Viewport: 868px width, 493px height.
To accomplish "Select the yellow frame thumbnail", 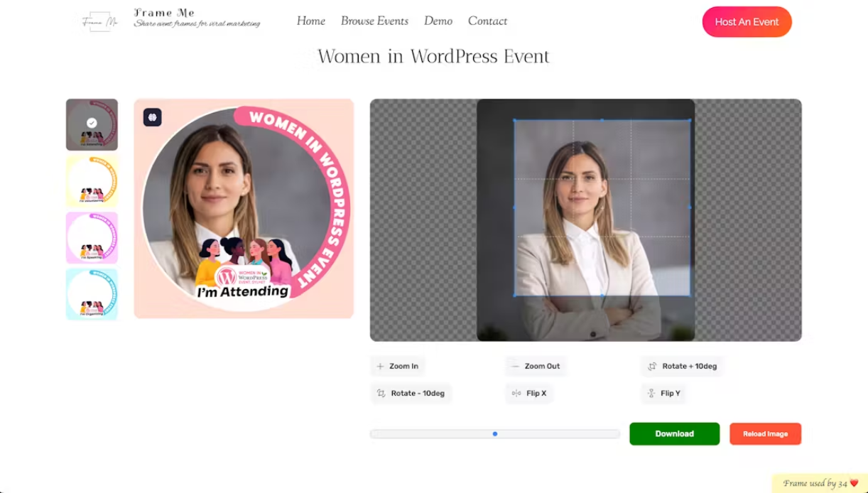I will coord(92,181).
